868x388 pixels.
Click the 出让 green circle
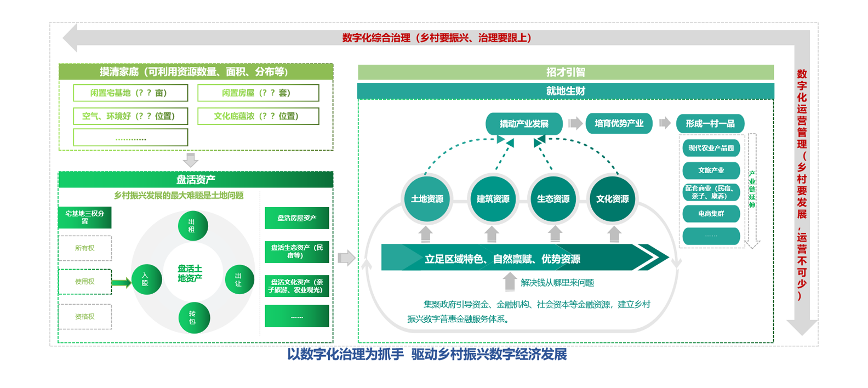coord(239,279)
